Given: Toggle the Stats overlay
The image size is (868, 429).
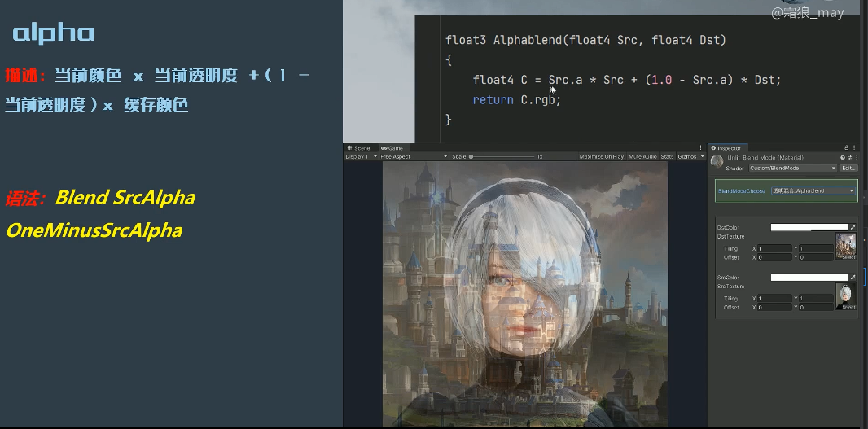Looking at the screenshot, I should 667,156.
